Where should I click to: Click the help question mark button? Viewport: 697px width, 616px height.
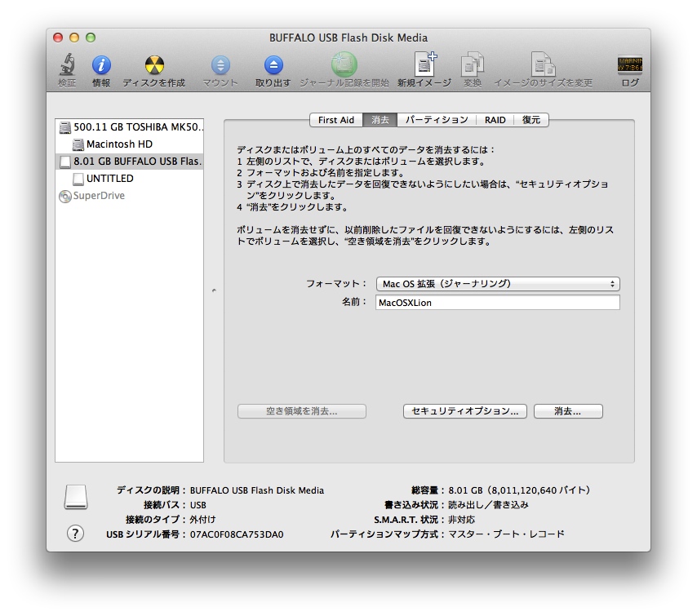(x=75, y=534)
